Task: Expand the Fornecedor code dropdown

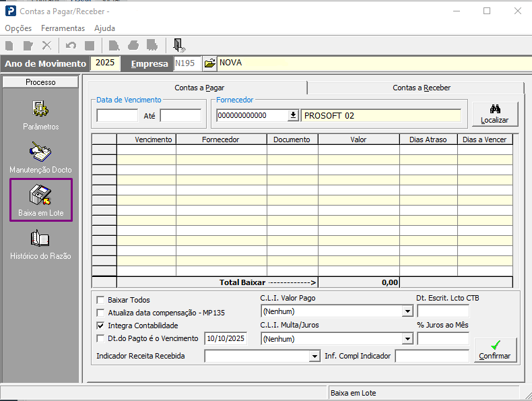Action: pos(293,115)
